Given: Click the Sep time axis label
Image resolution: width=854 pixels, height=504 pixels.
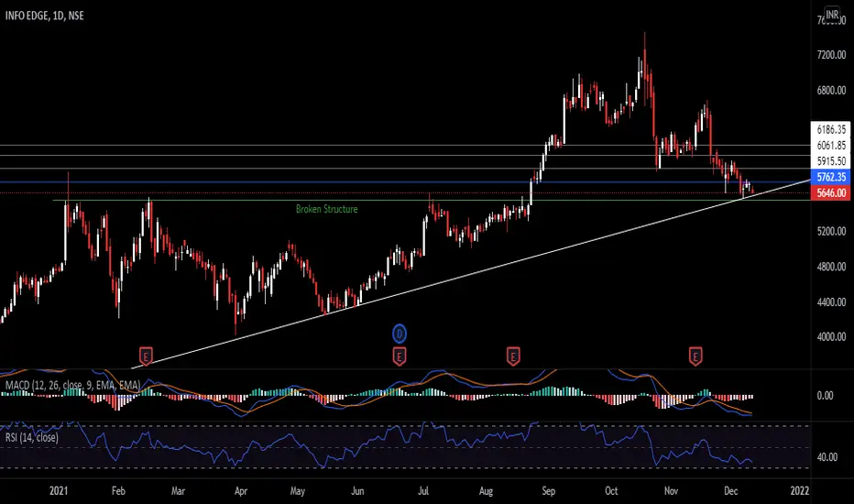Looking at the screenshot, I should (x=549, y=491).
